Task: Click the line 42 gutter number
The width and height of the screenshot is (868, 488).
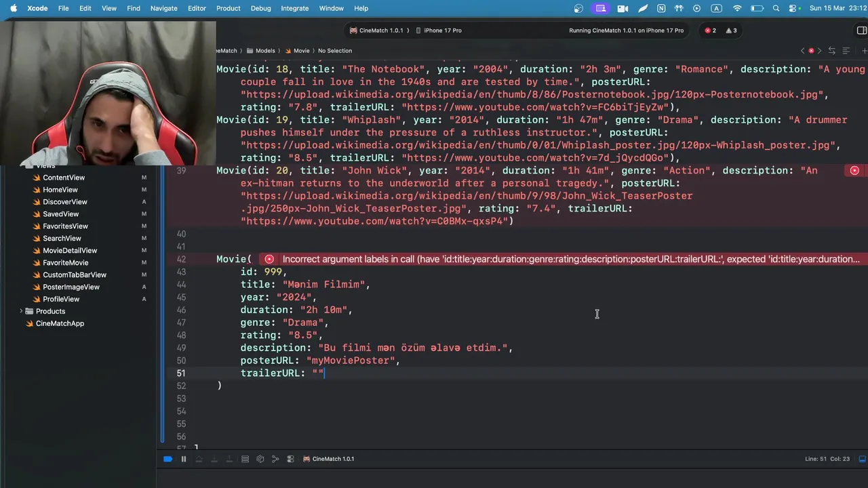Action: [181, 260]
